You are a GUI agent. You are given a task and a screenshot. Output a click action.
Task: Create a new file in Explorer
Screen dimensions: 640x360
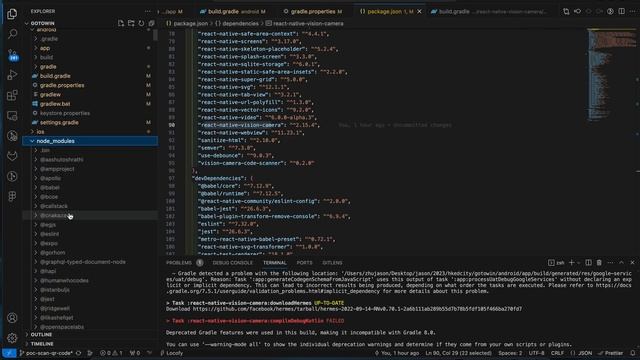tap(121, 23)
